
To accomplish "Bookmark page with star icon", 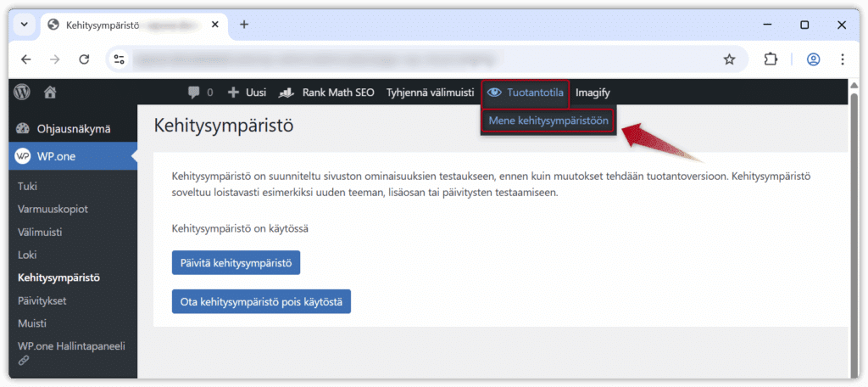I will [x=729, y=59].
